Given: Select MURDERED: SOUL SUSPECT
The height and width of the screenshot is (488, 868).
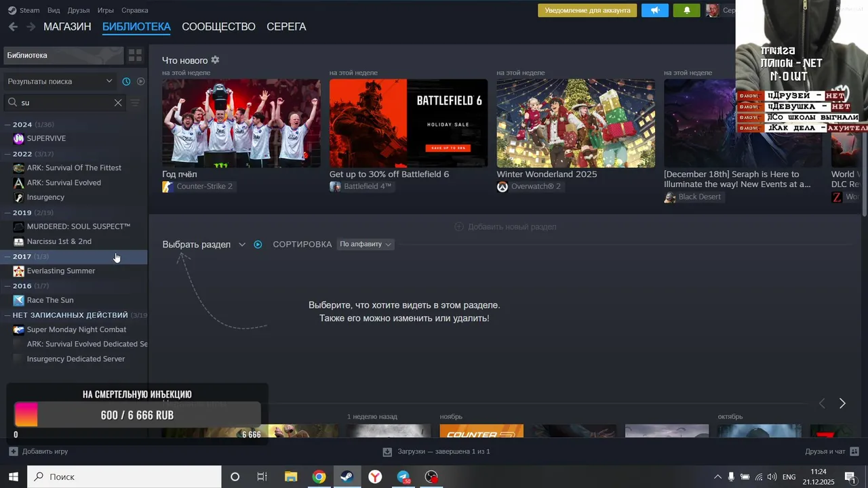Looking at the screenshot, I should (x=74, y=226).
